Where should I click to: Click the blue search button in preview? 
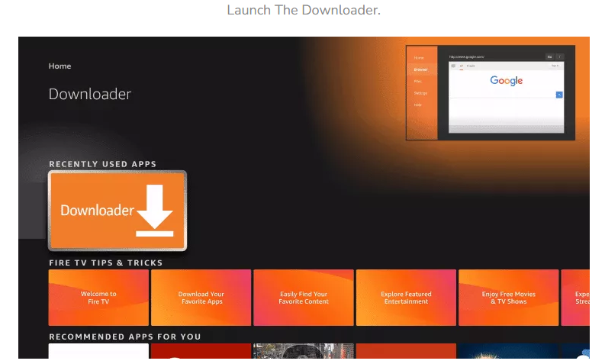click(559, 95)
